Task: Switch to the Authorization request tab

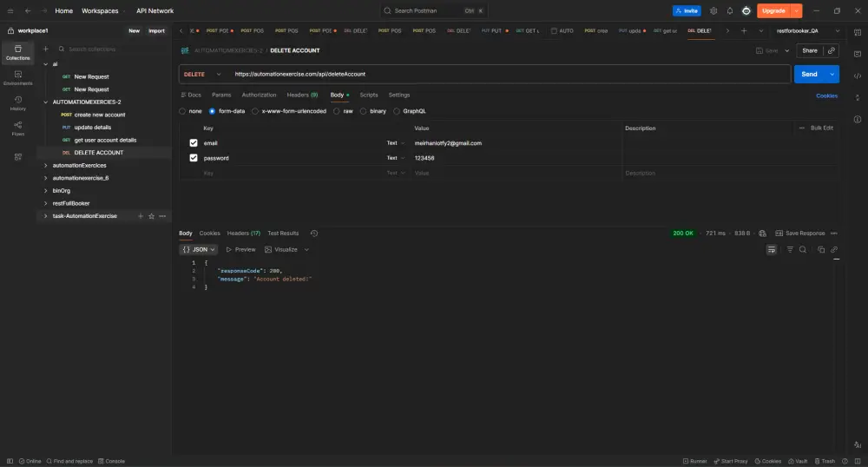Action: pos(259,95)
